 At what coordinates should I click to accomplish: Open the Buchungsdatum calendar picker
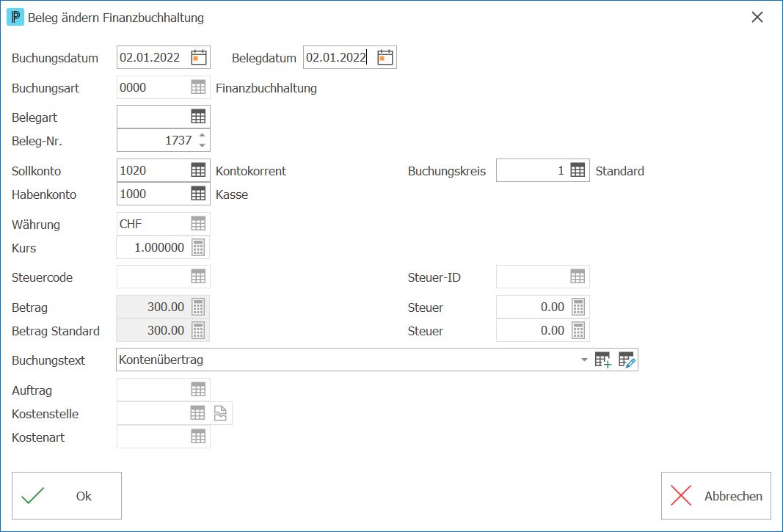click(x=199, y=57)
